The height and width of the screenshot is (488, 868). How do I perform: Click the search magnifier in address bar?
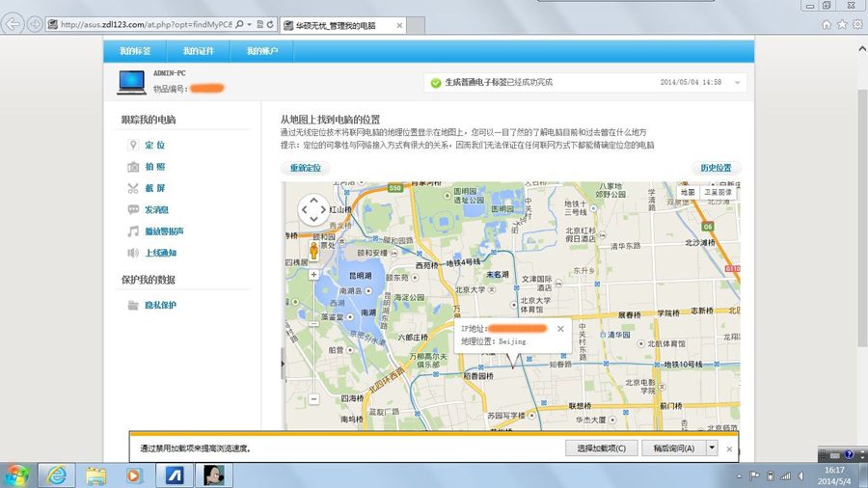239,24
